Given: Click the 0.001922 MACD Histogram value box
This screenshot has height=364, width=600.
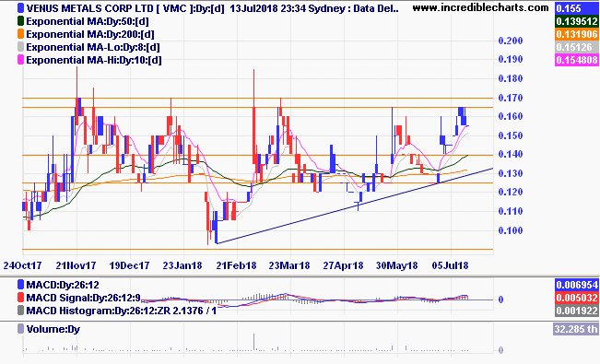Looking at the screenshot, I should coord(577,311).
